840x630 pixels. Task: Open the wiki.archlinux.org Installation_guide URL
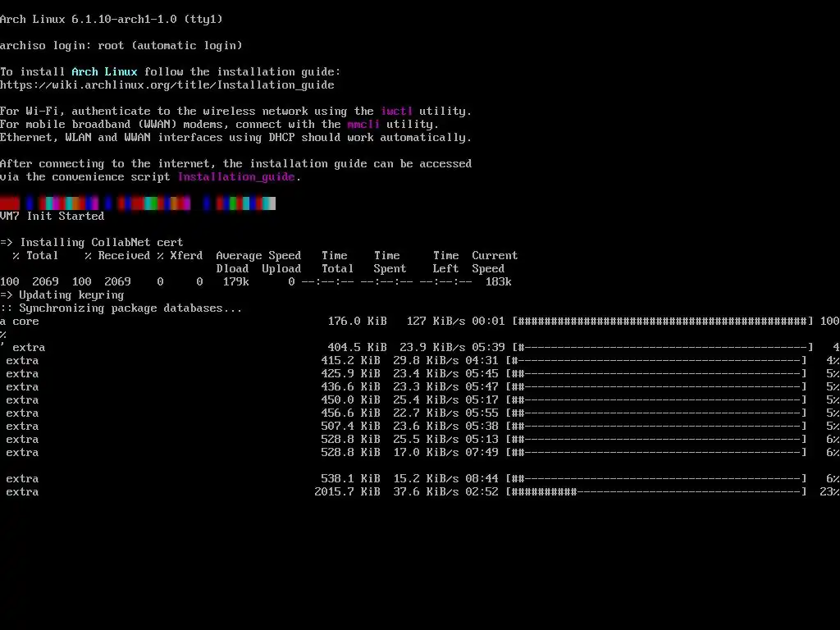(x=167, y=84)
